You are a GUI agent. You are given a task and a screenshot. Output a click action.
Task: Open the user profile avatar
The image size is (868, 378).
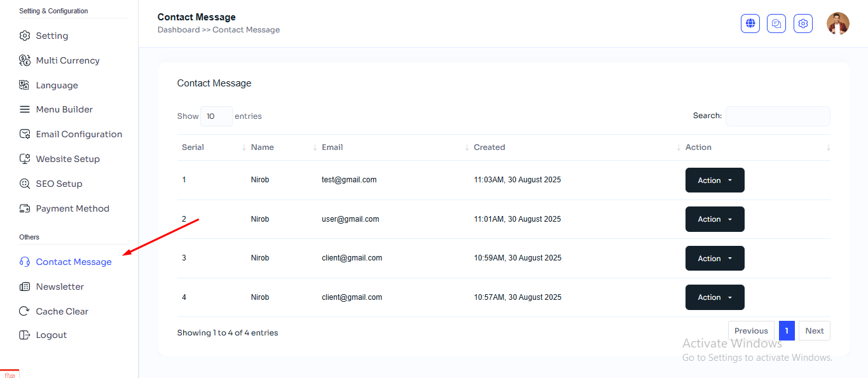(x=837, y=24)
